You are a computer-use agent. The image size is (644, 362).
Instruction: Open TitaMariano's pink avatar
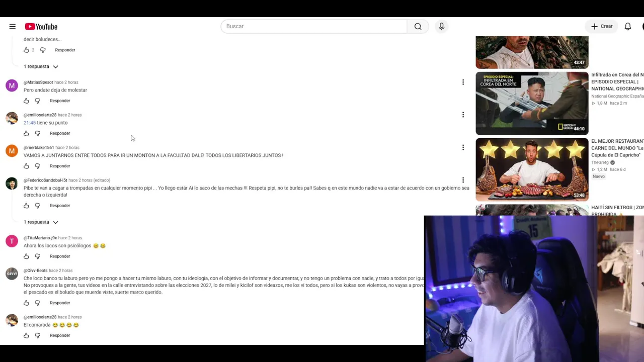coord(12,241)
